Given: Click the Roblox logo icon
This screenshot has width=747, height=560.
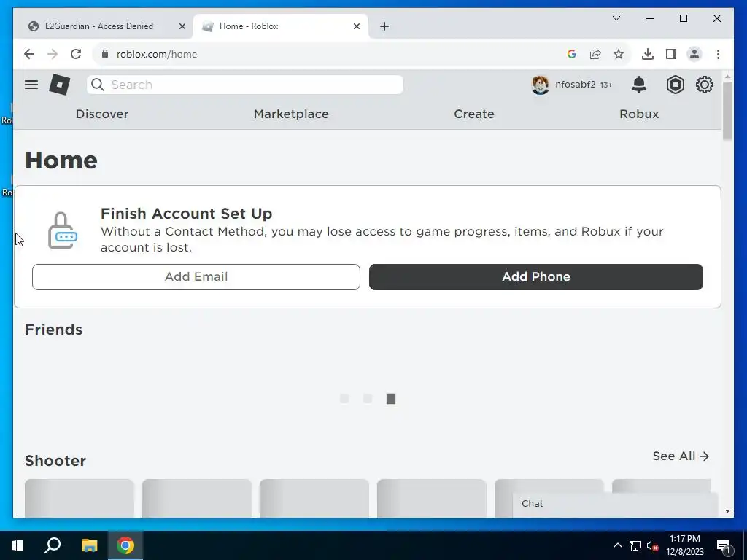Looking at the screenshot, I should 60,85.
